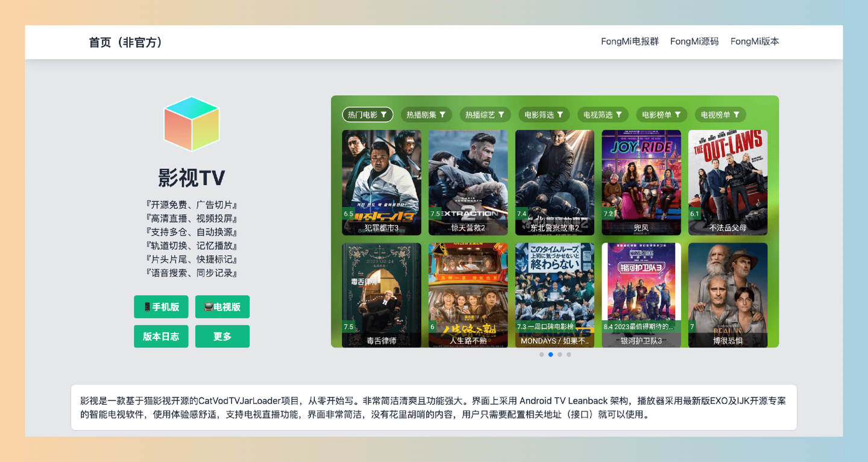Click the funnel icon in 电视筛选 pill

point(619,115)
